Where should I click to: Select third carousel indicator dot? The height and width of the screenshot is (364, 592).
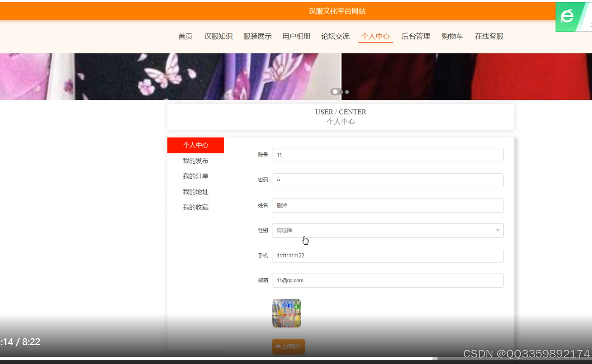coord(347,92)
